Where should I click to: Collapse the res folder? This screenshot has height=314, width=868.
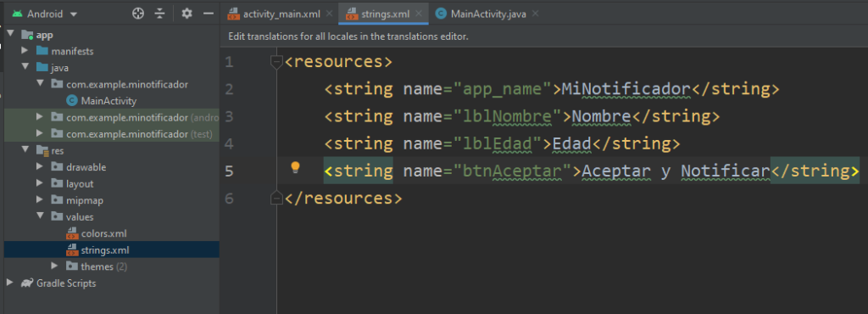pyautogui.click(x=25, y=150)
